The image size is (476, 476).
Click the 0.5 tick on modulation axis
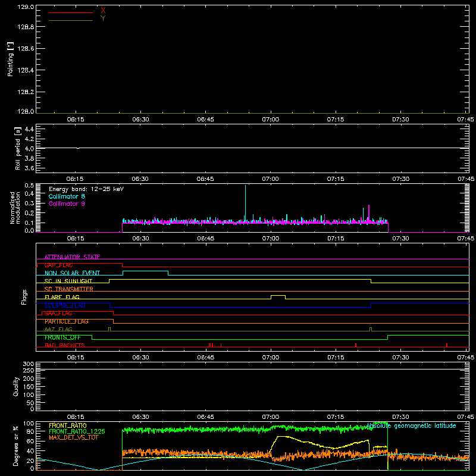[29, 186]
